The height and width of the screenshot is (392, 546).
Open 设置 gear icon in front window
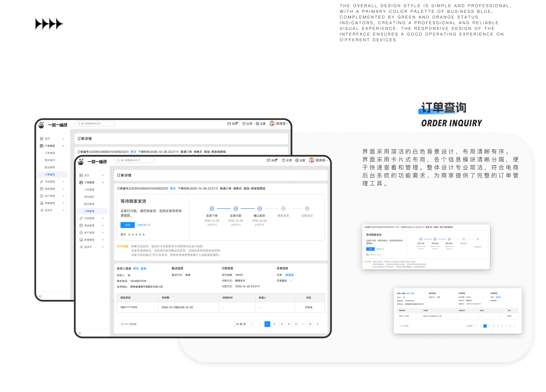[297, 160]
